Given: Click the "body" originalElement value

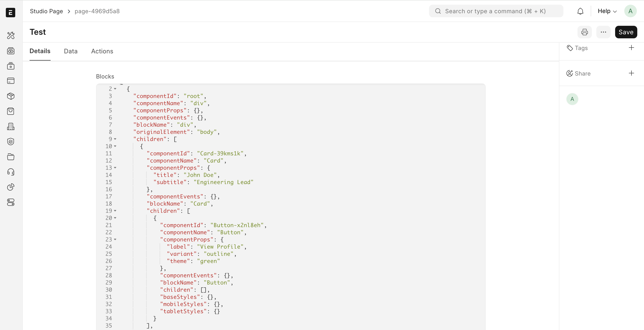Looking at the screenshot, I should click(x=207, y=132).
